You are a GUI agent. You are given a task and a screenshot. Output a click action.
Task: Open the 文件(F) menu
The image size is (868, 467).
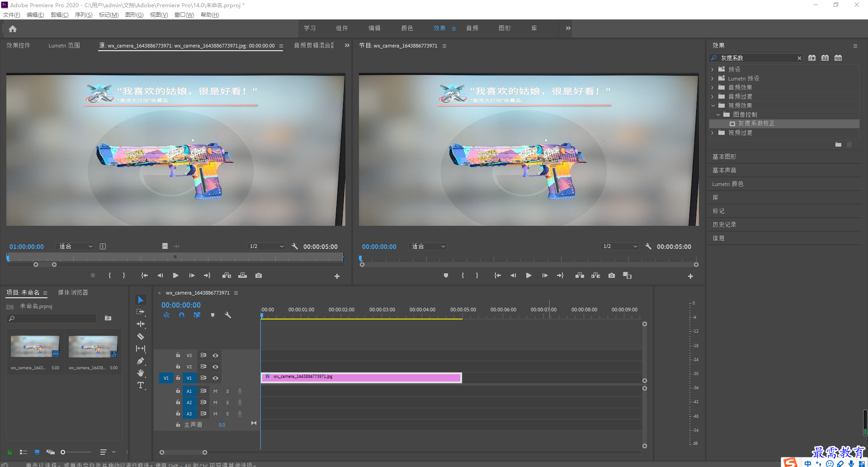pyautogui.click(x=11, y=15)
